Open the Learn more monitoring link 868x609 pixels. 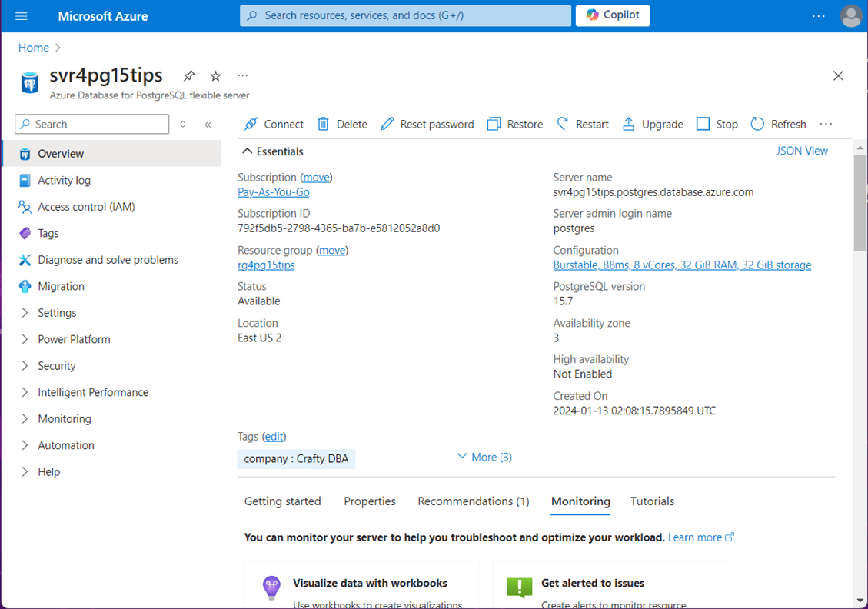[701, 537]
